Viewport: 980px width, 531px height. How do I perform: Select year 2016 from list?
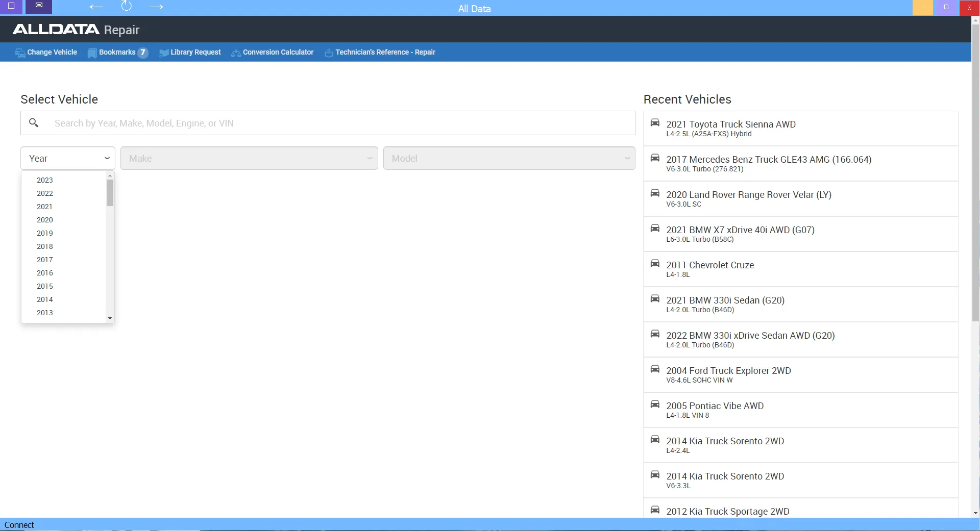click(x=45, y=273)
